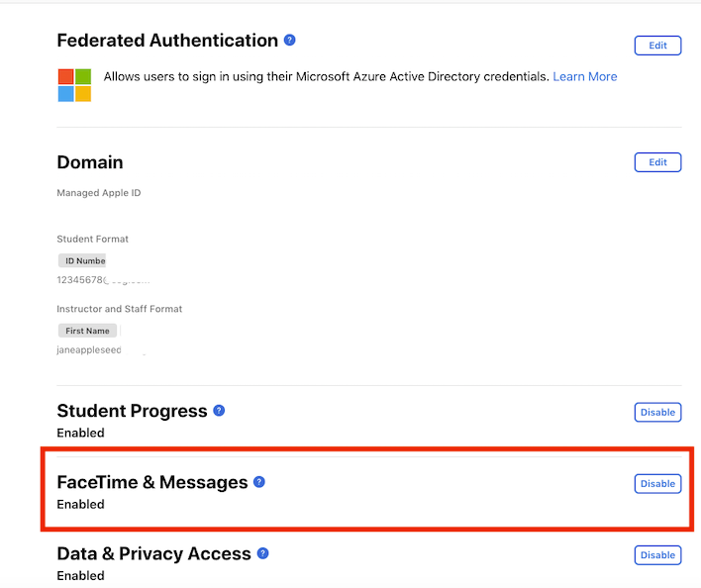Click the janeappleseed example address
This screenshot has height=588, width=701.
coord(89,350)
